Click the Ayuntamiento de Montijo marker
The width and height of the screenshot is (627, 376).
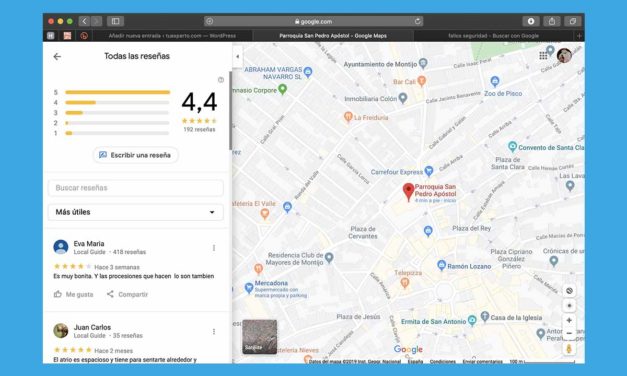tap(423, 63)
